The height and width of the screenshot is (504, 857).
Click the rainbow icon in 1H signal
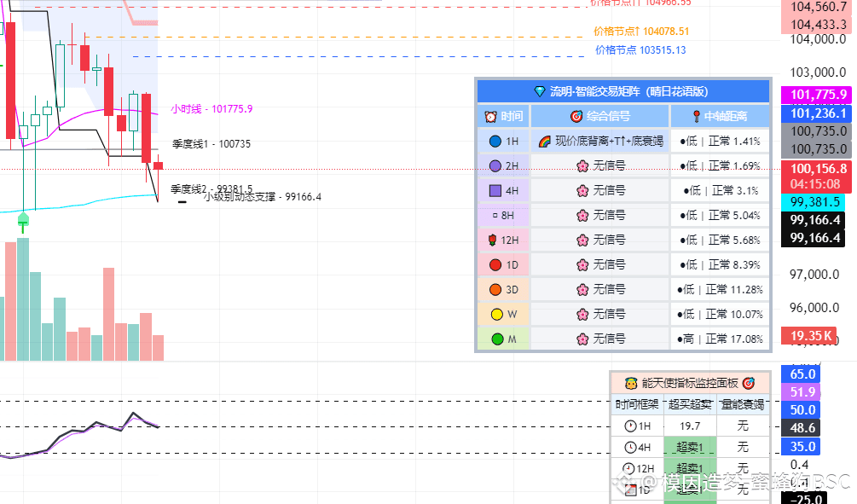tap(544, 142)
